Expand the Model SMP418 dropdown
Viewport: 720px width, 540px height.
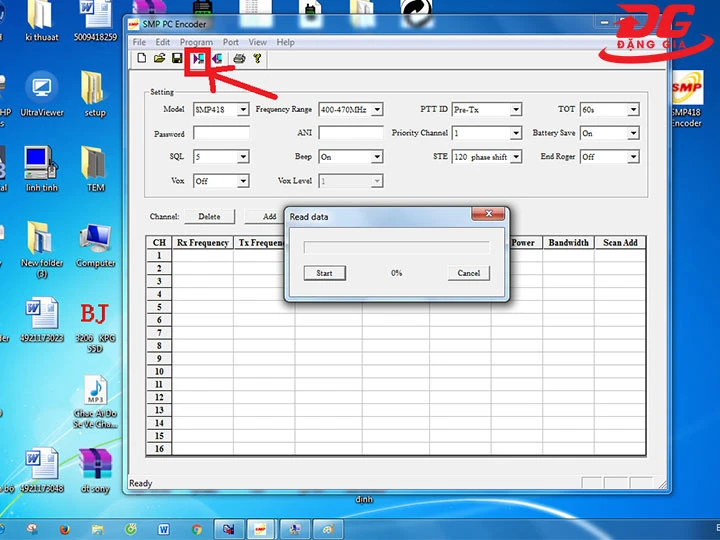tap(243, 110)
